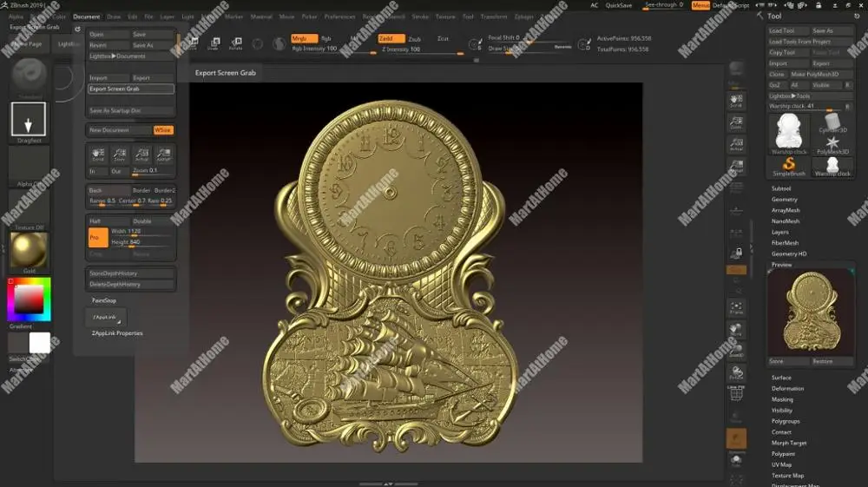
Task: Select the SimpleBrush tool icon
Action: pos(789,166)
